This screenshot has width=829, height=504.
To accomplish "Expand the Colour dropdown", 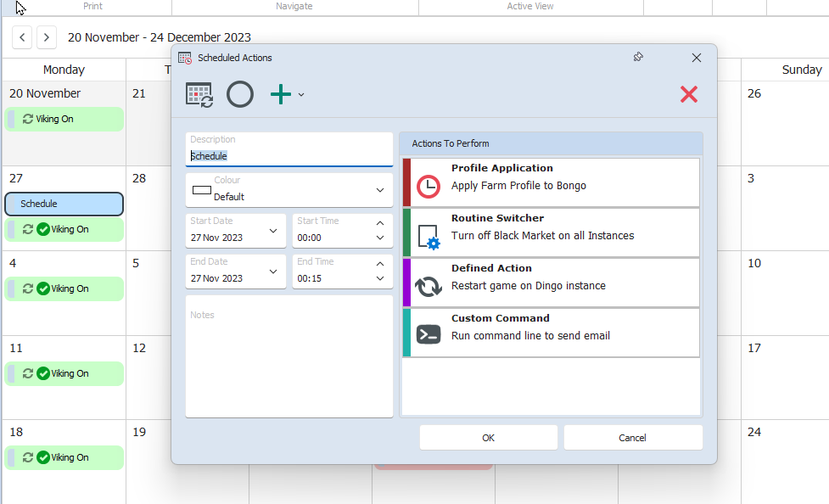I will click(x=379, y=190).
